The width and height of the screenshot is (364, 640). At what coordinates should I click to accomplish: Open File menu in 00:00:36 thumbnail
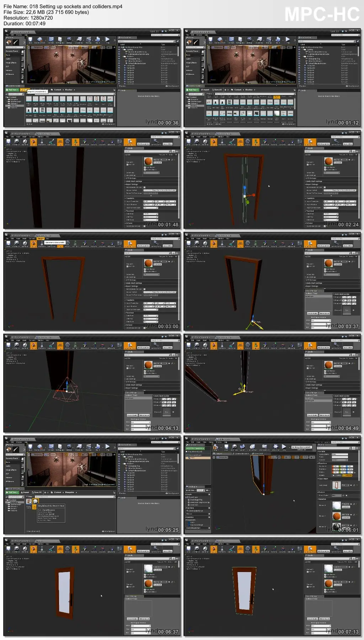7,35
